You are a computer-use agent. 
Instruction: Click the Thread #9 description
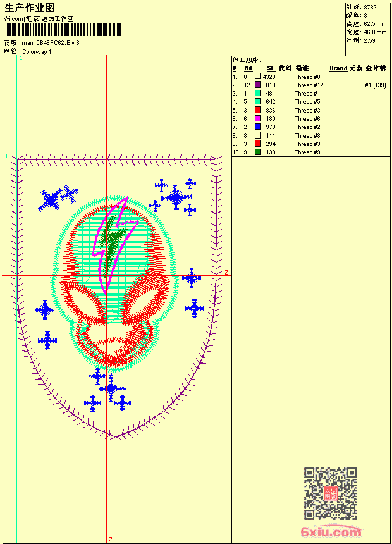pos(308,152)
